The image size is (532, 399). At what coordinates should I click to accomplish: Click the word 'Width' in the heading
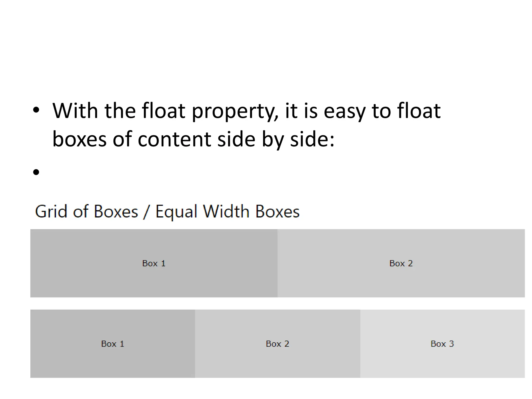[x=226, y=211]
